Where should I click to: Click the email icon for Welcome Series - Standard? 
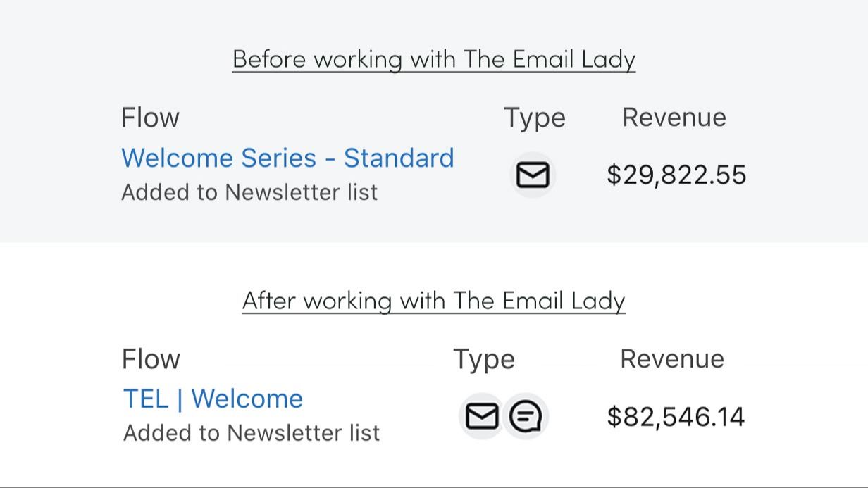point(533,175)
